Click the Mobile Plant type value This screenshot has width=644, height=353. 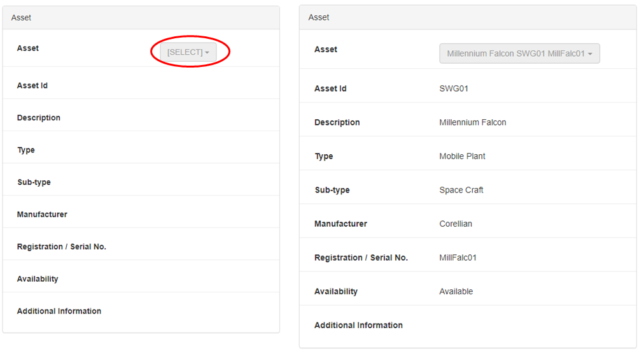click(462, 156)
